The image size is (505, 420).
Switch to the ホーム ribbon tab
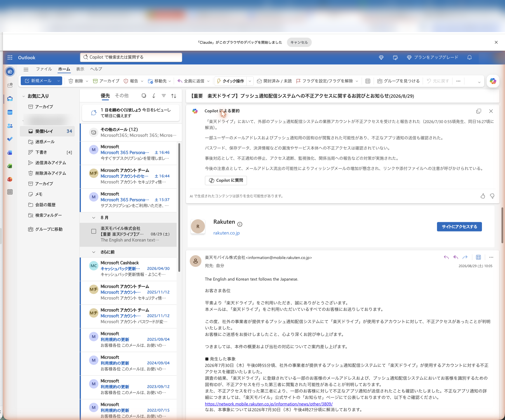(64, 69)
